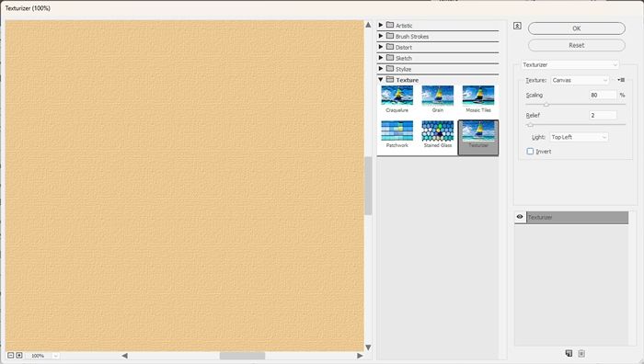Expand the Stylize filter category
Screen dimensions: 644x364
(x=380, y=69)
